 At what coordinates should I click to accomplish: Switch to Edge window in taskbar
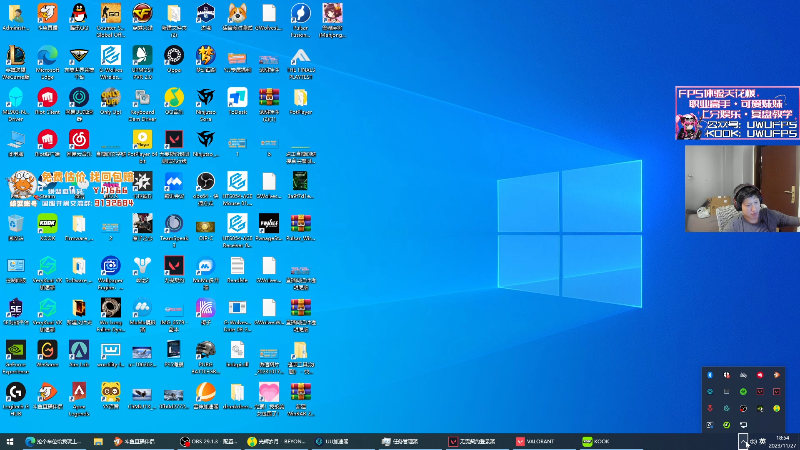(55, 441)
